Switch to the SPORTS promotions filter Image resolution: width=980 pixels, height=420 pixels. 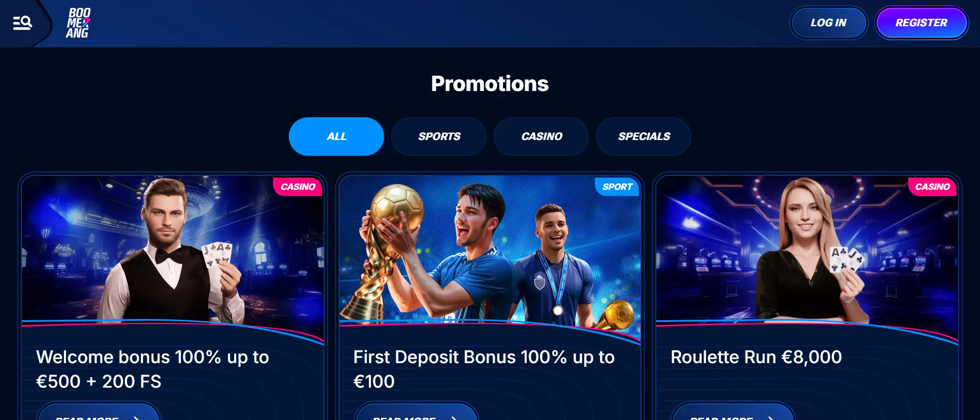(439, 136)
